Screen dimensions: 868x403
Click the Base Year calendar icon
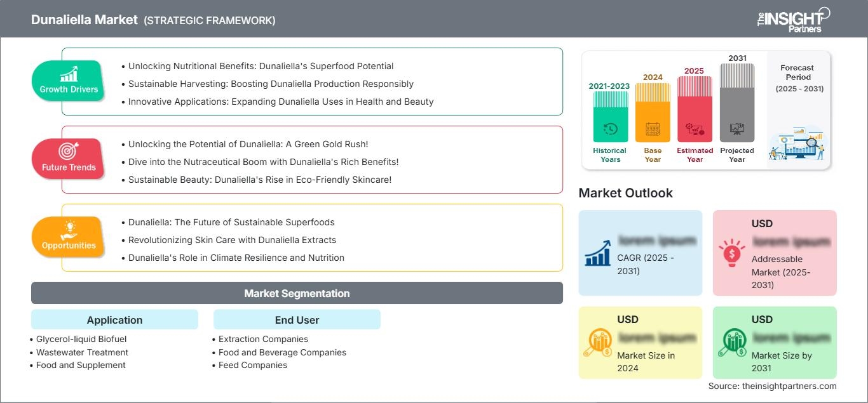pos(653,129)
